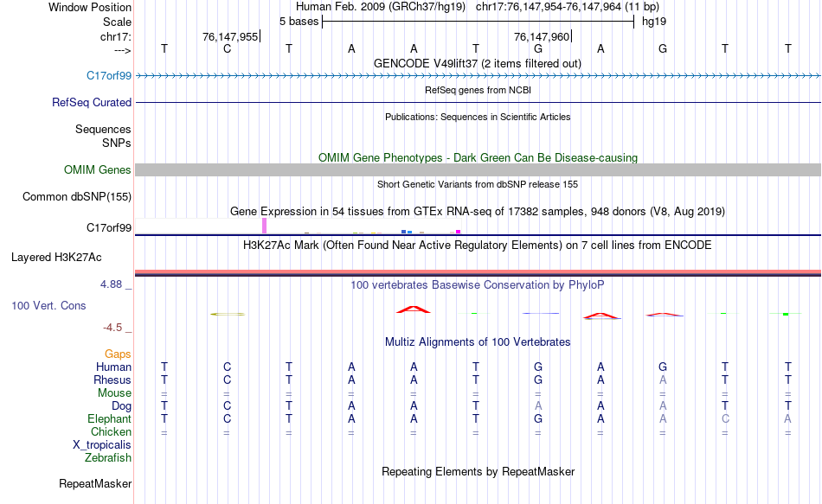The height and width of the screenshot is (504, 822).
Task: Click the PhyloP conservation track title
Action: pos(477,285)
